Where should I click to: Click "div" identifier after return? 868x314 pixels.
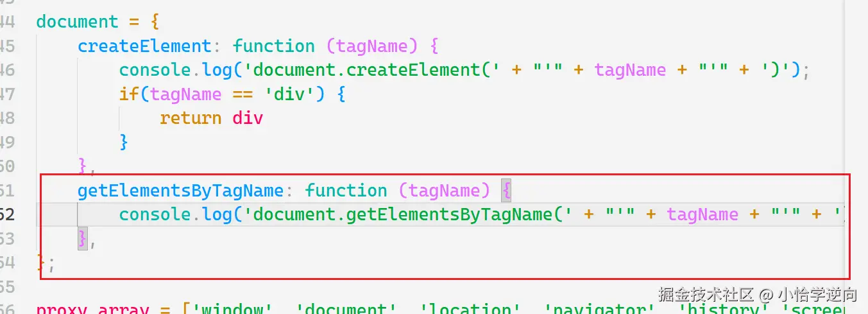pyautogui.click(x=248, y=118)
